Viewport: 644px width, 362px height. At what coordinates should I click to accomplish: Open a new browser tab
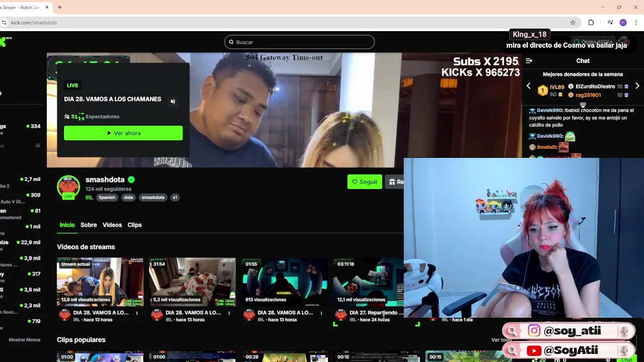59,7
